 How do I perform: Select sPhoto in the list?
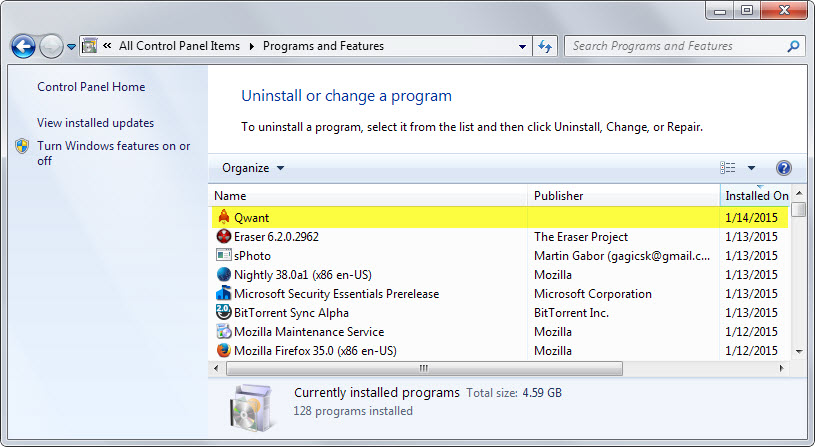(x=252, y=256)
